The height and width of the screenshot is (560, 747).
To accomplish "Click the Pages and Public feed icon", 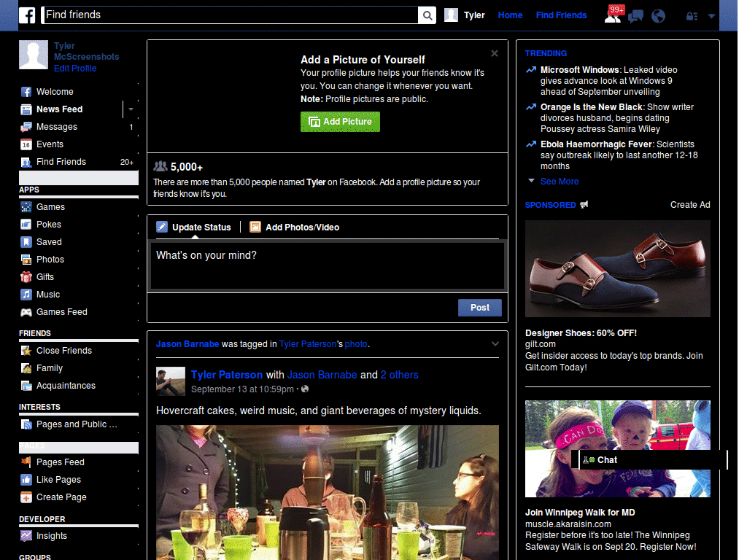I will [x=26, y=424].
